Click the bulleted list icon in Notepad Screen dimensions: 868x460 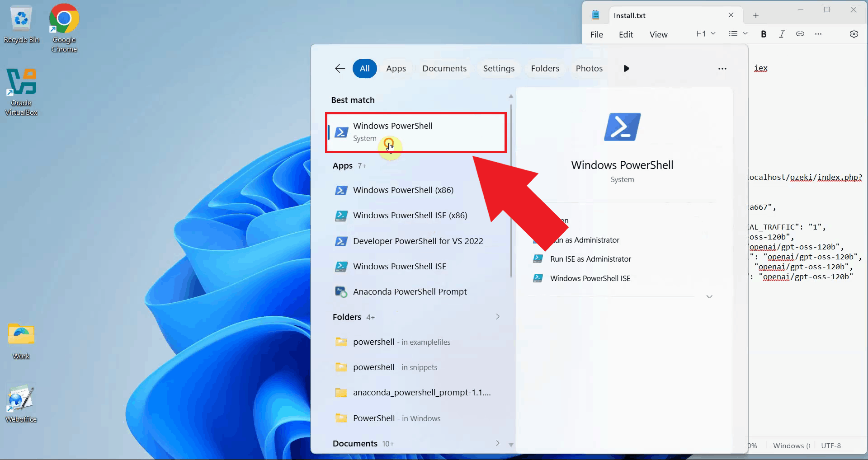pyautogui.click(x=733, y=33)
